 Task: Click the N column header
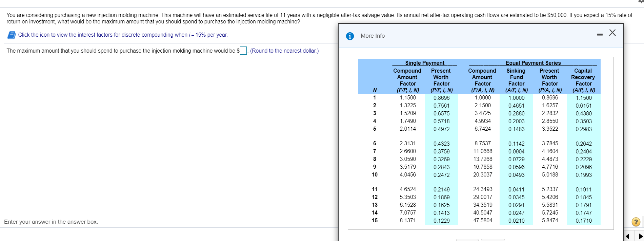[x=375, y=90]
